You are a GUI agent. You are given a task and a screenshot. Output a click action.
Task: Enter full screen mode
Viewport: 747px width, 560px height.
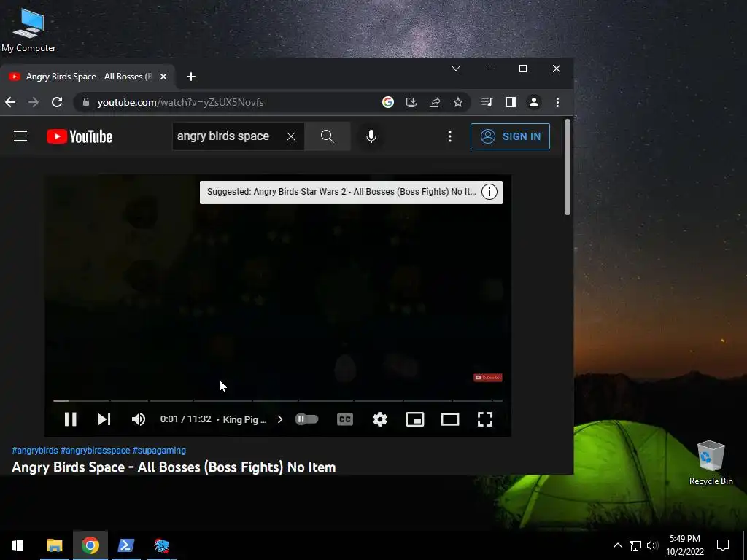pos(485,419)
